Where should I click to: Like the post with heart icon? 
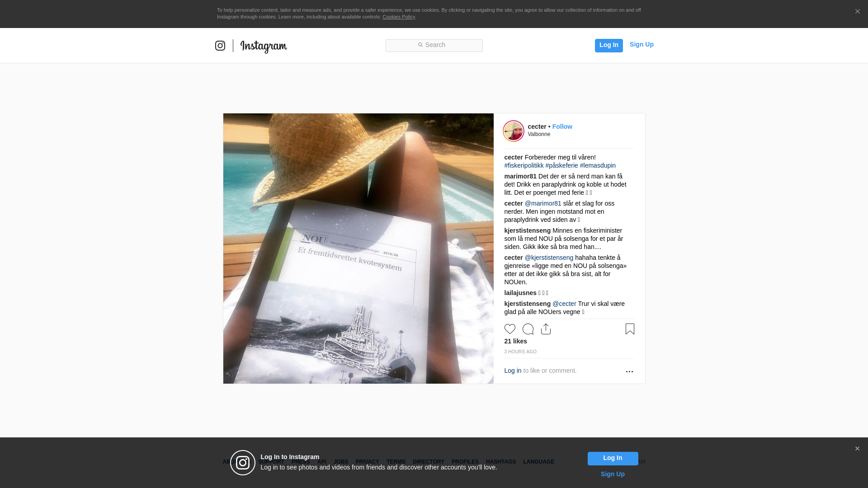pos(510,329)
